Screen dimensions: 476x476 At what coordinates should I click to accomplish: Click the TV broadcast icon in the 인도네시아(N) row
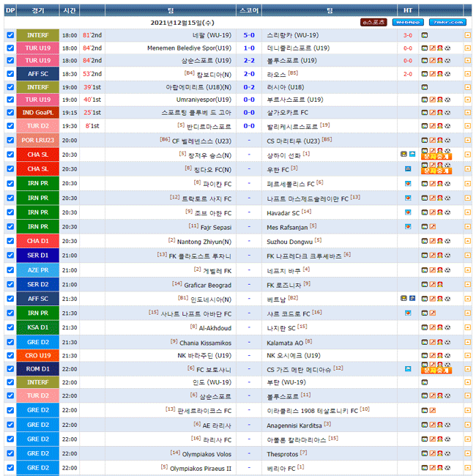click(404, 298)
